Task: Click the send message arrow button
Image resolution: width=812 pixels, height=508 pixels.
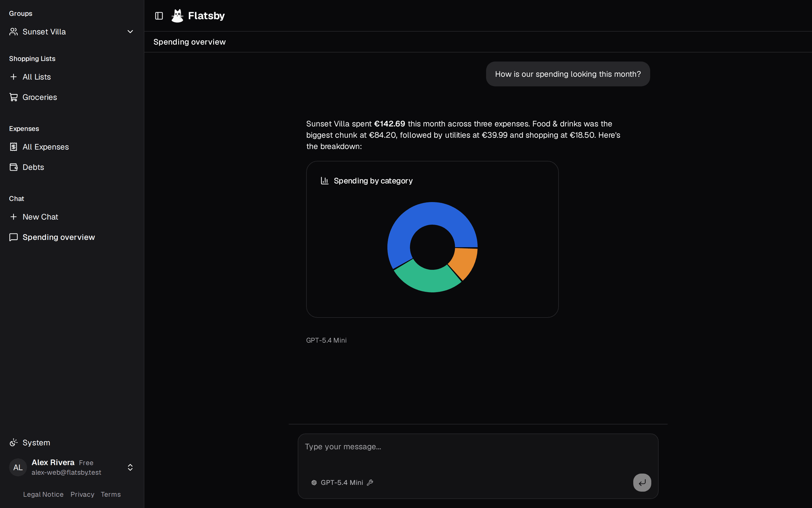Action: click(x=642, y=483)
